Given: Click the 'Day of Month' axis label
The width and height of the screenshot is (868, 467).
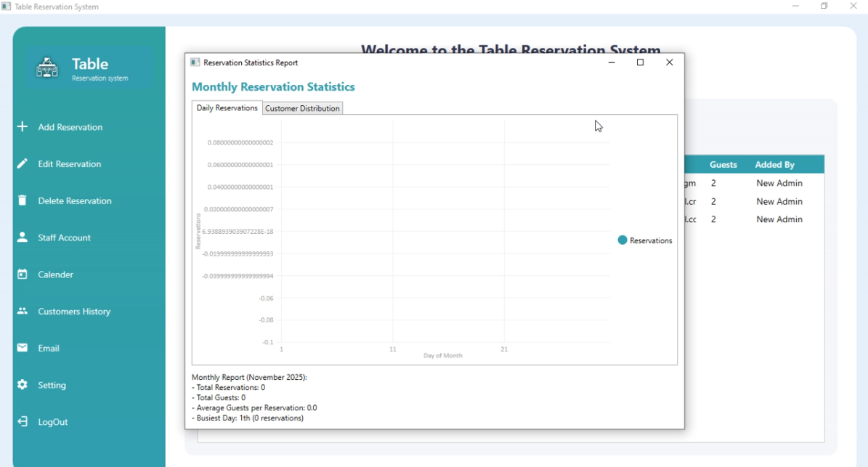Looking at the screenshot, I should [443, 356].
